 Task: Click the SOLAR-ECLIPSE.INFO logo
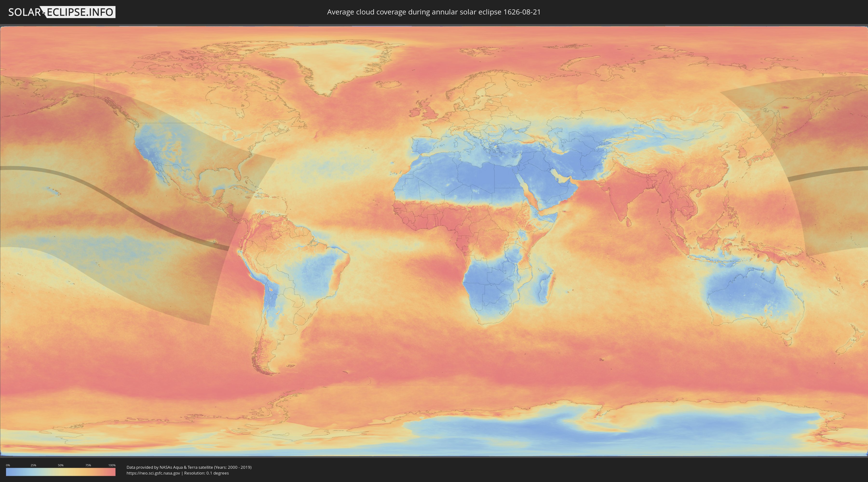tap(62, 12)
